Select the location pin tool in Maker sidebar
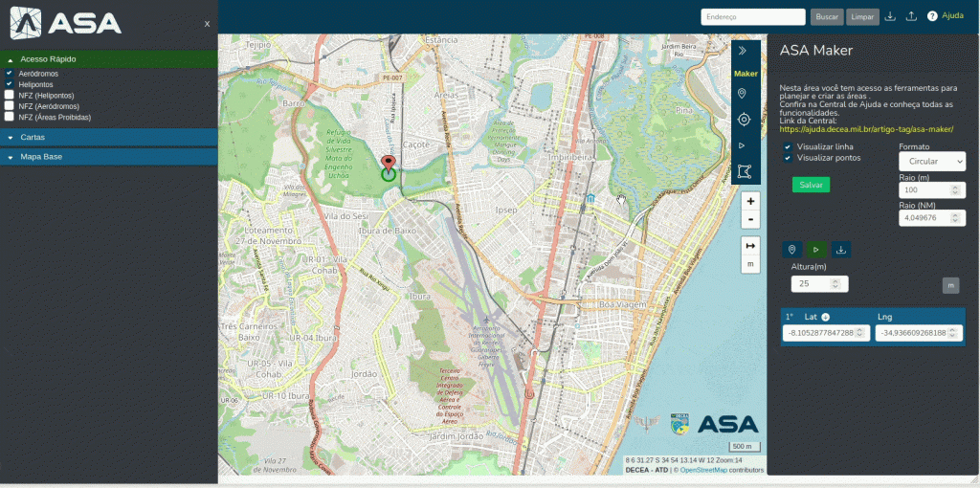This screenshot has width=980, height=488. [742, 94]
